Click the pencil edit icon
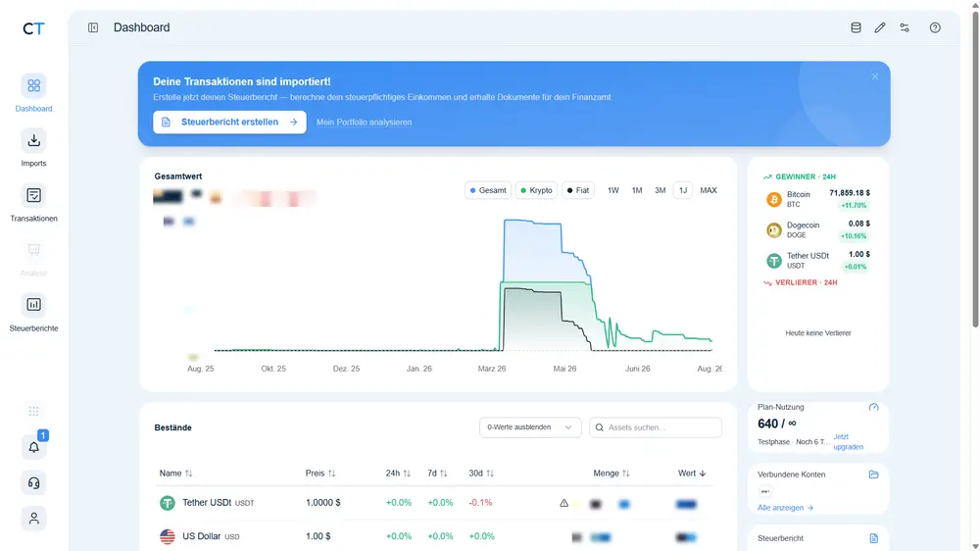Image resolution: width=980 pixels, height=551 pixels. (x=880, y=27)
